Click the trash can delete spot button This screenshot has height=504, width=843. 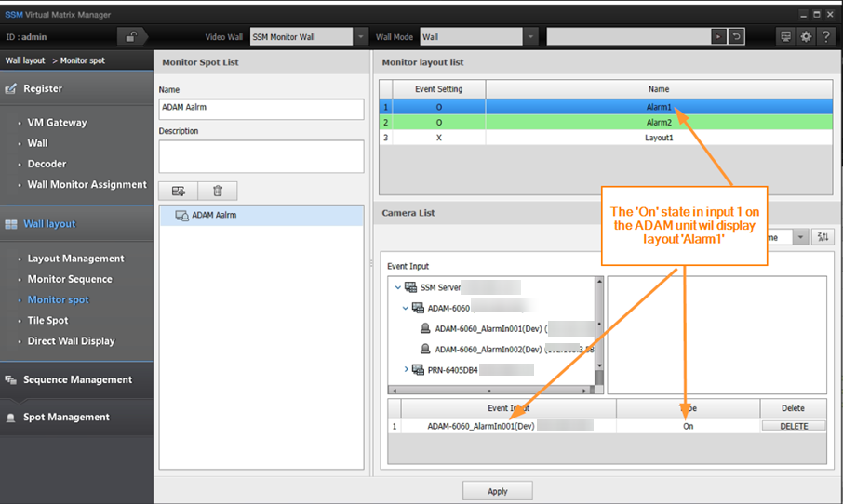[218, 191]
